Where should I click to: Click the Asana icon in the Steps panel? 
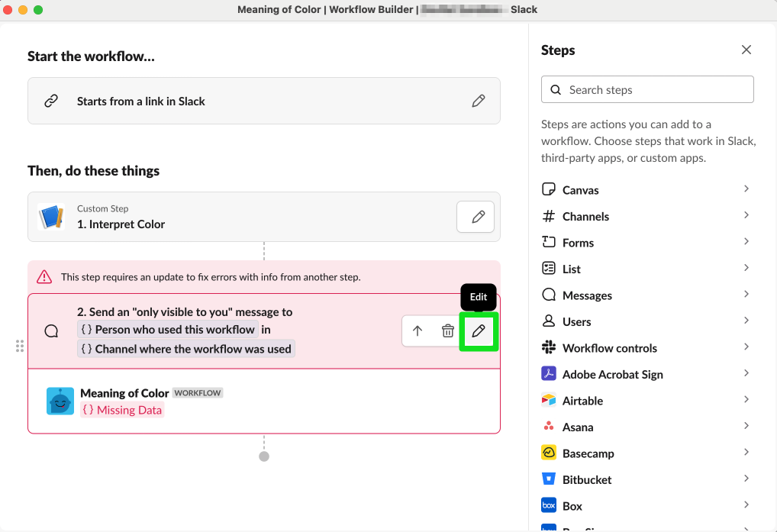549,427
